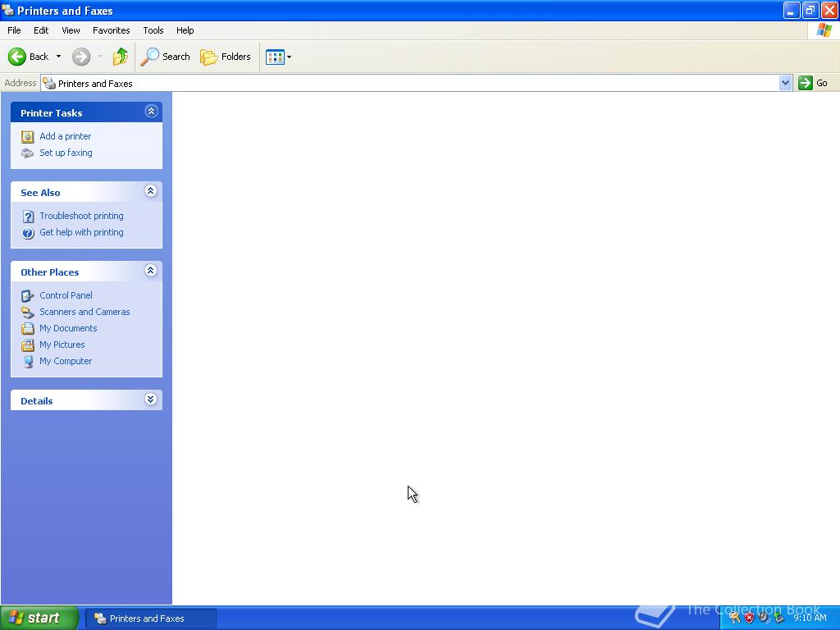Click the Troubleshoot printing question icon
840x630 pixels.
pyautogui.click(x=28, y=217)
